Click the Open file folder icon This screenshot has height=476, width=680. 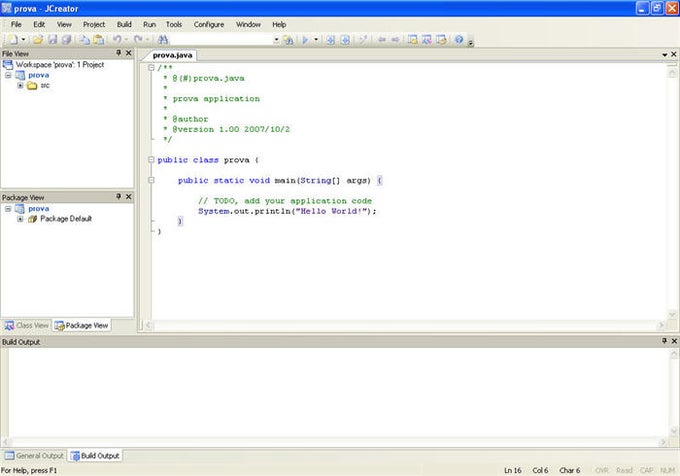38,40
